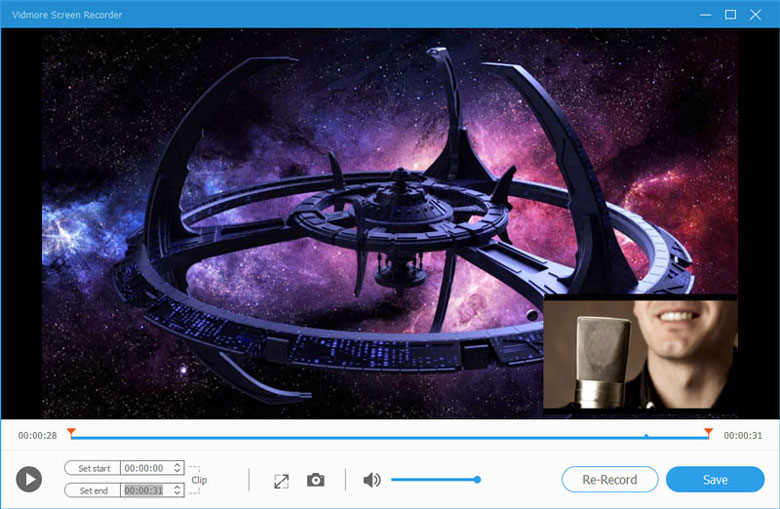The image size is (780, 509).
Task: Save the recording with the Save button
Action: [x=715, y=479]
